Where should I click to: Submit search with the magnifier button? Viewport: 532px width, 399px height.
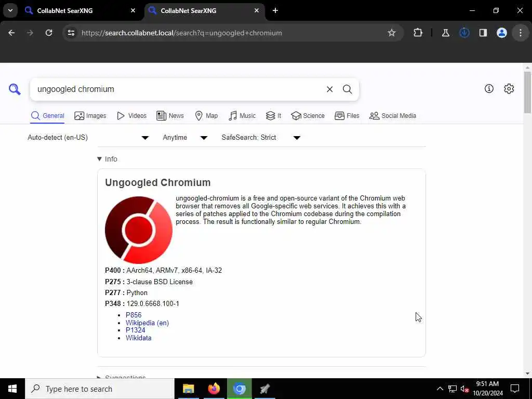tap(347, 89)
